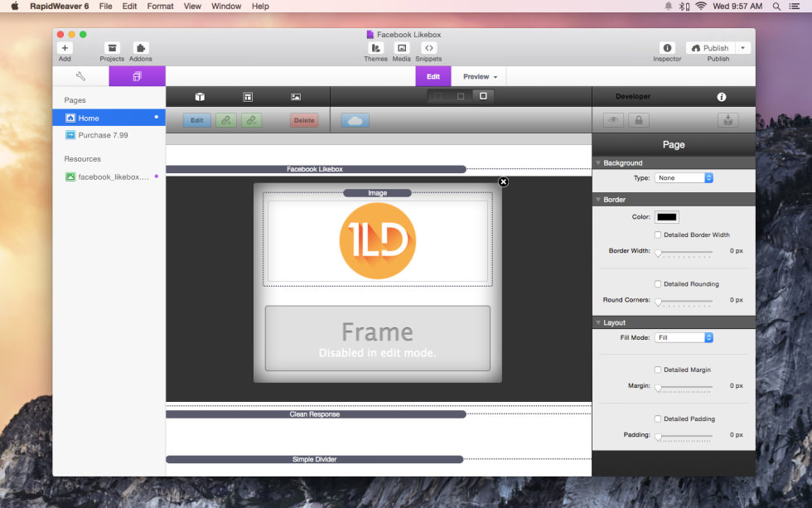Open the stacks library cube icon
The width and height of the screenshot is (812, 508).
coord(200,97)
